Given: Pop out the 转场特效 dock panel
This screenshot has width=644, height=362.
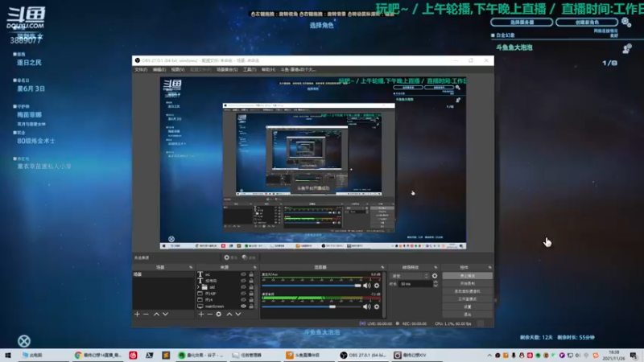Looking at the screenshot, I should pos(436,267).
